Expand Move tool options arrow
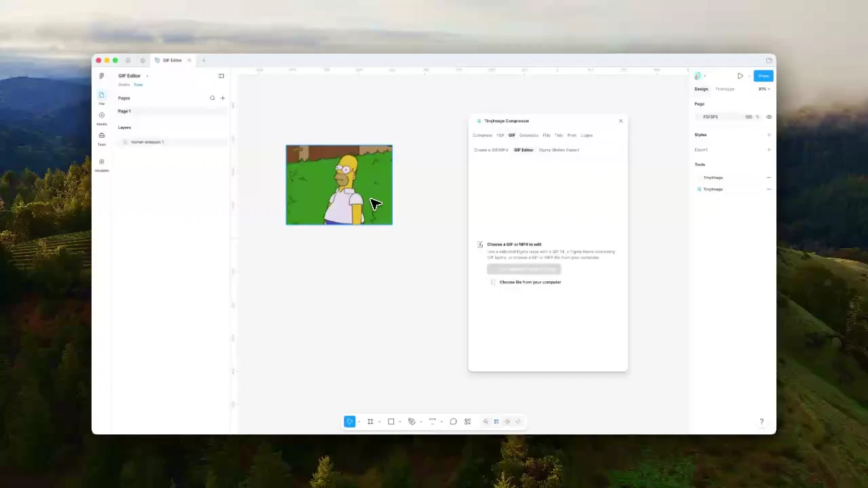 pos(359,422)
